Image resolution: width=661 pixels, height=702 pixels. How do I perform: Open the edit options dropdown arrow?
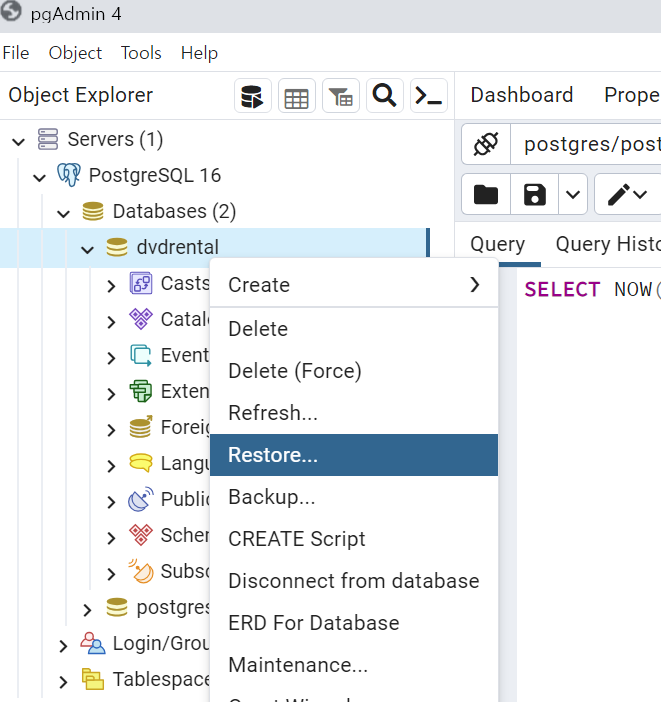coord(640,195)
